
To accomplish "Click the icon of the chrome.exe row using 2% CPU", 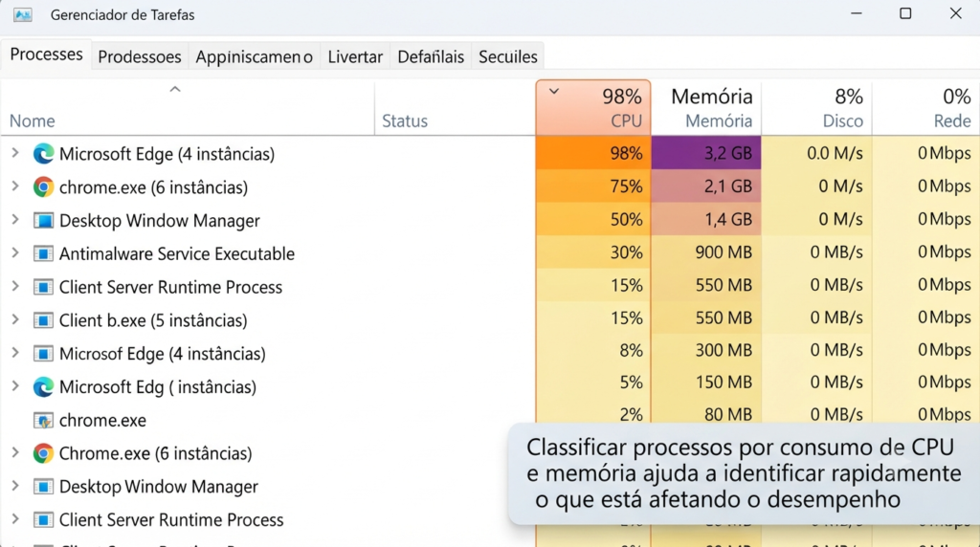I will 43,420.
